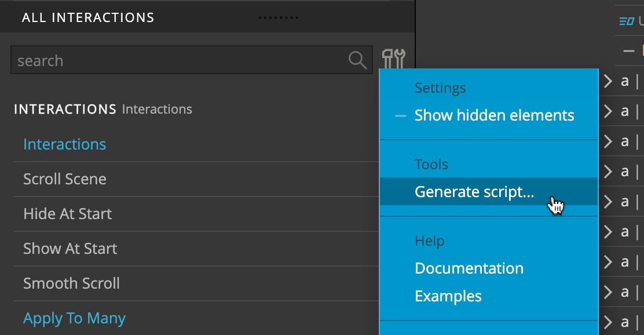Open Documentation from Help menu

coord(469,268)
